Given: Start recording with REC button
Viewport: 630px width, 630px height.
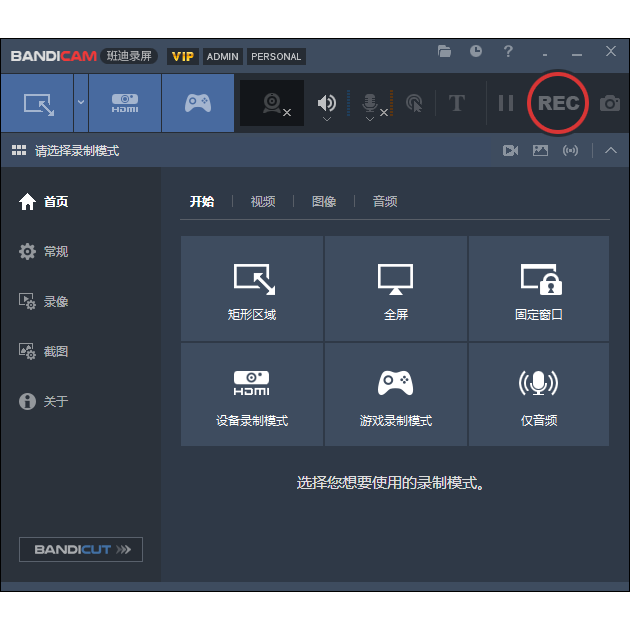Looking at the screenshot, I should (x=558, y=103).
